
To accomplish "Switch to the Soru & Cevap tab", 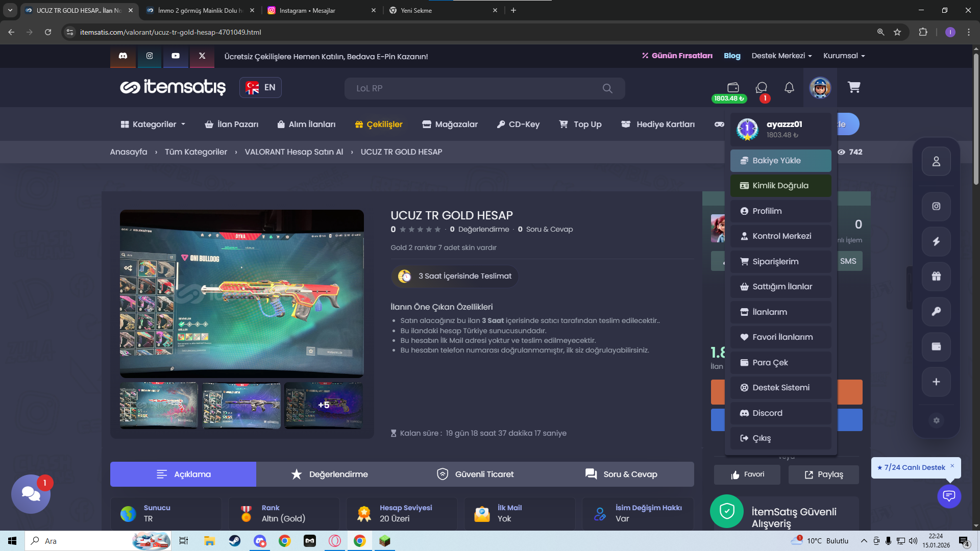I will pyautogui.click(x=621, y=474).
